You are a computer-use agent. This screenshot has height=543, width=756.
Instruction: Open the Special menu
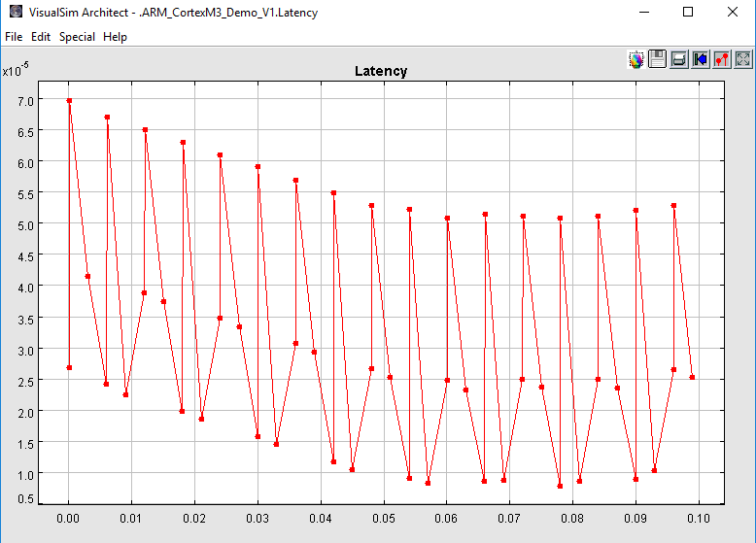click(77, 37)
